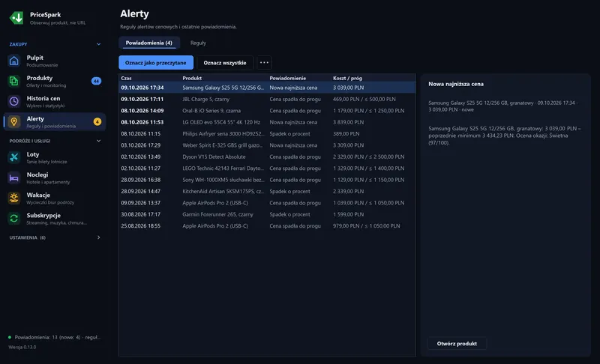Select the Alerty location pin icon

tap(14, 121)
